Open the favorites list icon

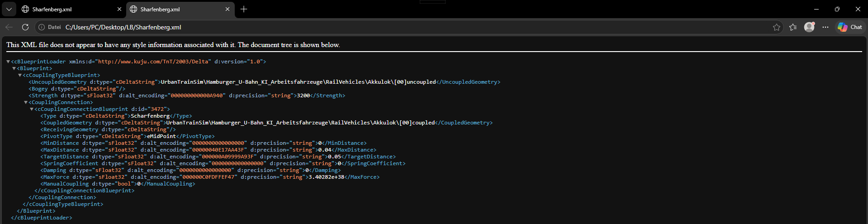coord(793,27)
